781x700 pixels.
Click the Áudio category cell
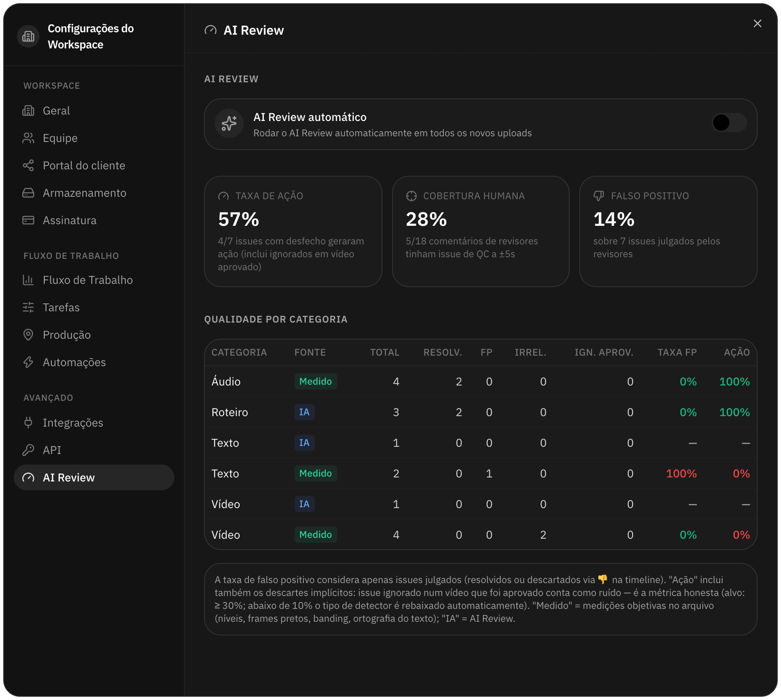226,381
